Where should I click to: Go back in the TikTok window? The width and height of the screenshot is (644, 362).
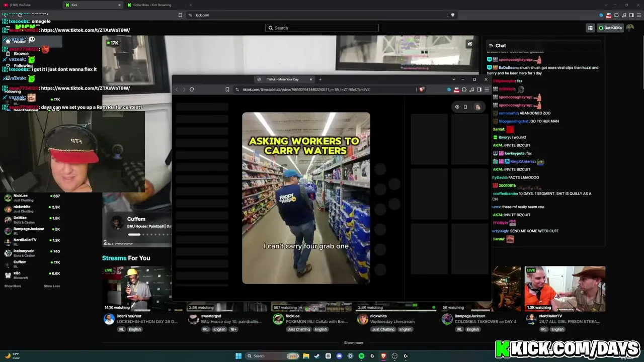(x=177, y=89)
